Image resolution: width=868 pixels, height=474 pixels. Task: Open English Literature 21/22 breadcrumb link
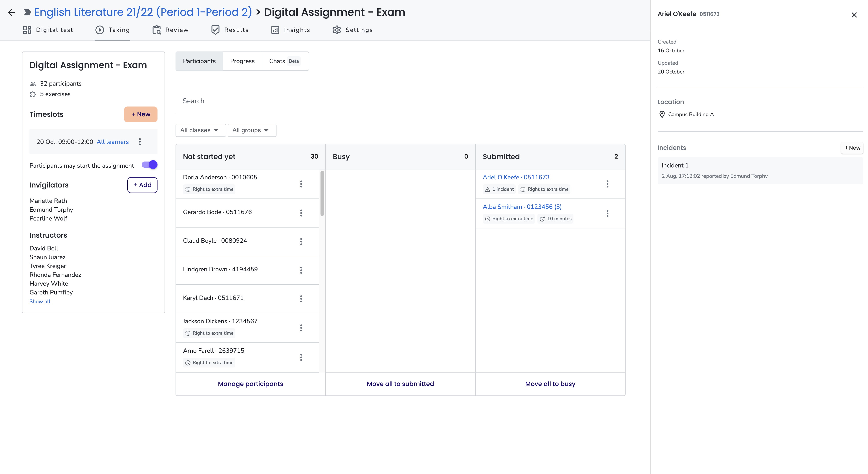click(143, 12)
